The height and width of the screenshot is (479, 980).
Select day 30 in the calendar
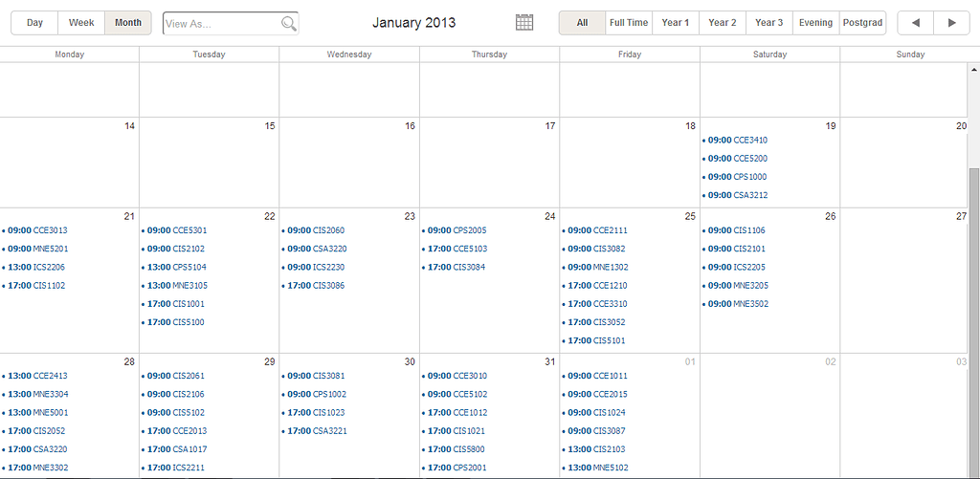click(x=410, y=361)
